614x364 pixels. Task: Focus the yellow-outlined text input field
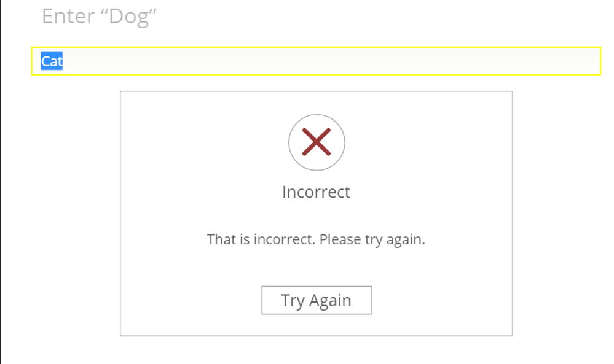316,61
